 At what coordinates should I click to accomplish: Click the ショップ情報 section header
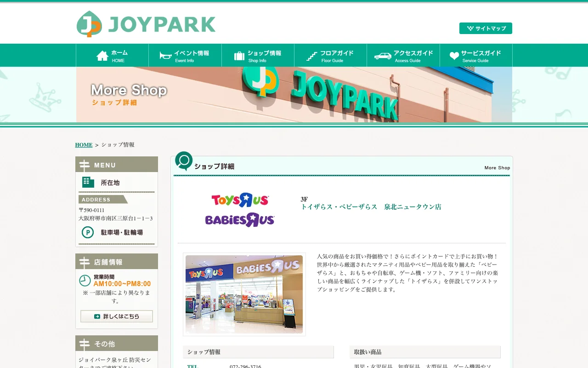[x=258, y=352]
